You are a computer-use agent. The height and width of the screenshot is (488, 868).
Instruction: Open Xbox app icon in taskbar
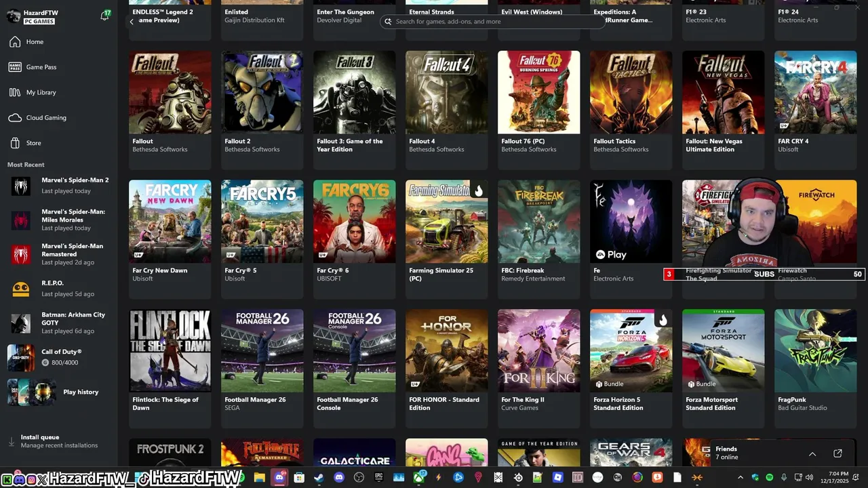pyautogui.click(x=419, y=478)
